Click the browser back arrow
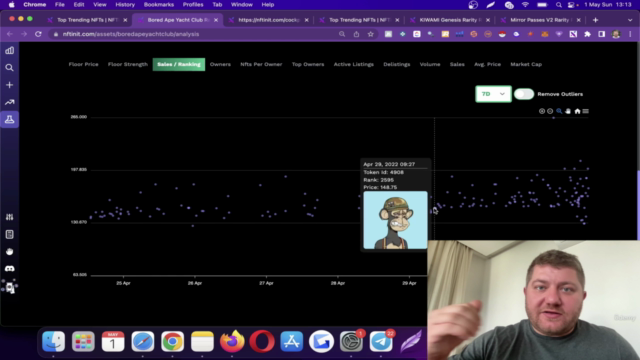Screen dimensions: 640x360 click(10, 34)
